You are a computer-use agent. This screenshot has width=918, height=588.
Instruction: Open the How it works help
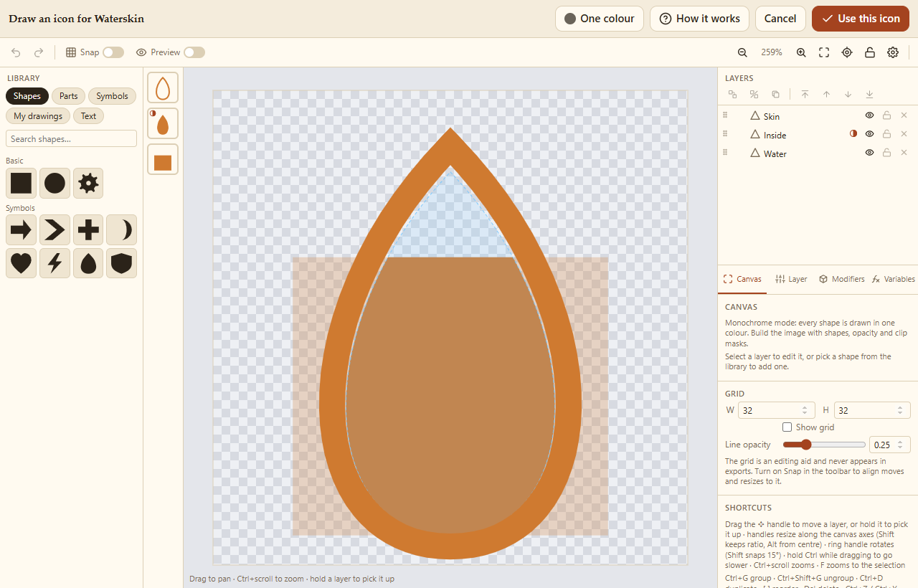(699, 19)
